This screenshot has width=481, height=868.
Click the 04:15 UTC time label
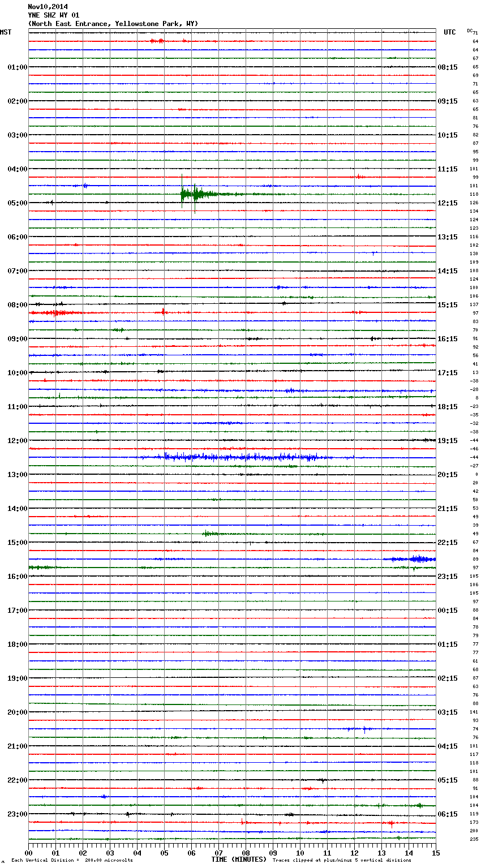448,746
